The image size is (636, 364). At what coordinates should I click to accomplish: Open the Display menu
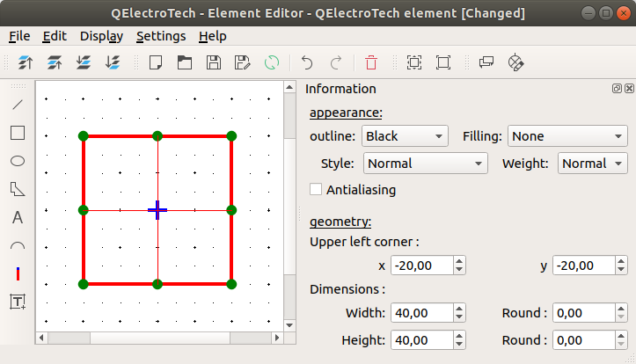(101, 36)
